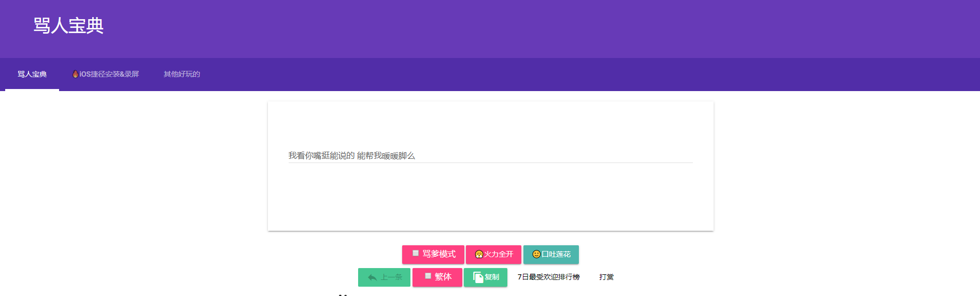Click the flame icon beside iOS捷径安装
The height and width of the screenshot is (296, 980).
pos(75,74)
